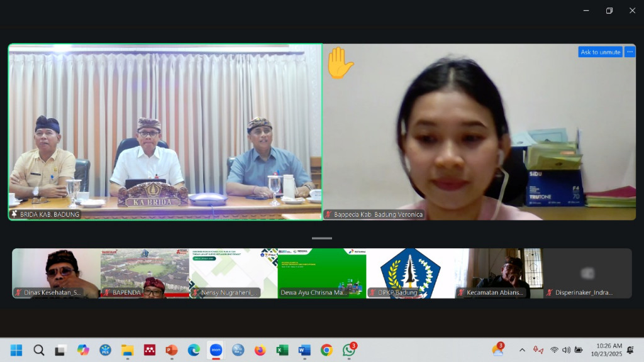Switch to PowerPoint in the taskbar
This screenshot has width=644, height=362.
tap(172, 350)
